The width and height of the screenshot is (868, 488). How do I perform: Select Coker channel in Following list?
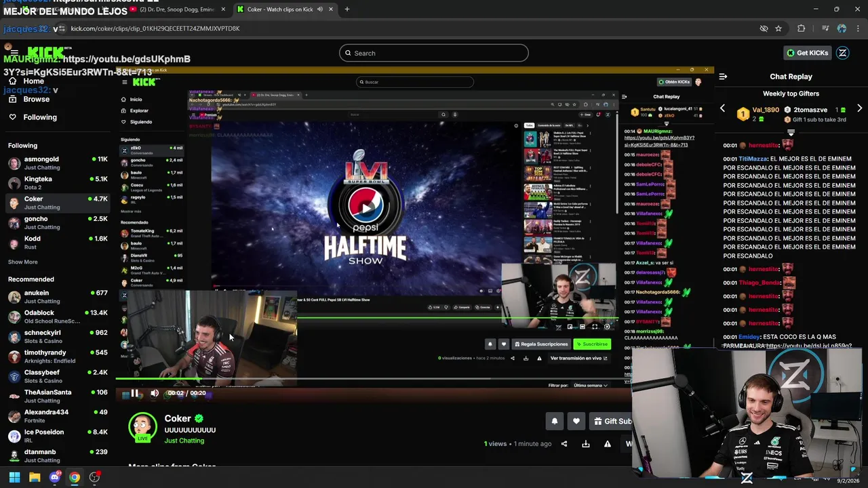tap(58, 203)
